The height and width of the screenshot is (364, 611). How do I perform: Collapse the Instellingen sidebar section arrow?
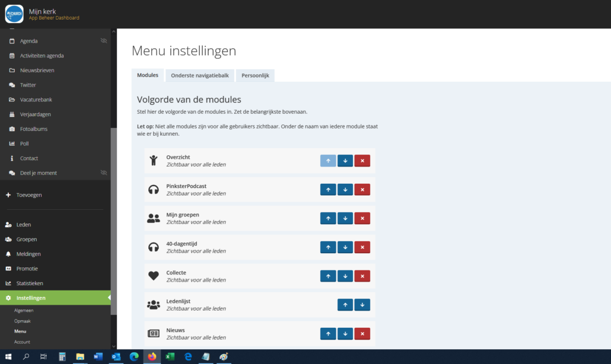(x=109, y=298)
